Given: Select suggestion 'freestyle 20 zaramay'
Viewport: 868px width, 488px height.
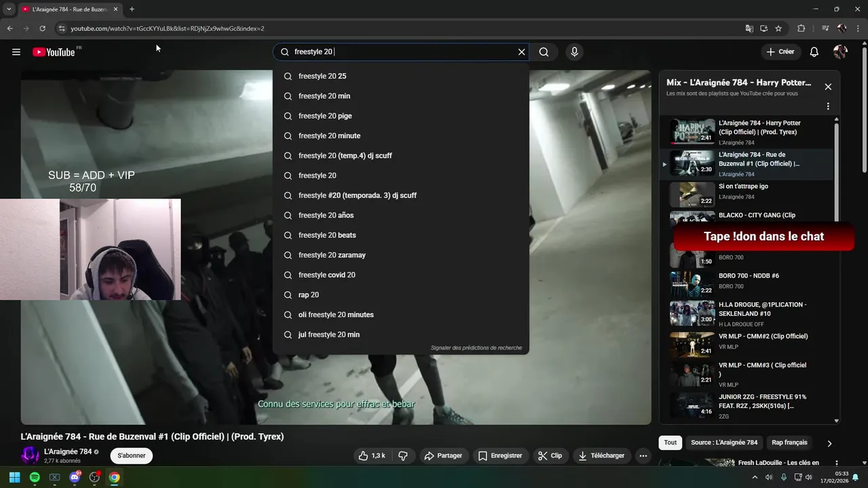Looking at the screenshot, I should [x=401, y=255].
